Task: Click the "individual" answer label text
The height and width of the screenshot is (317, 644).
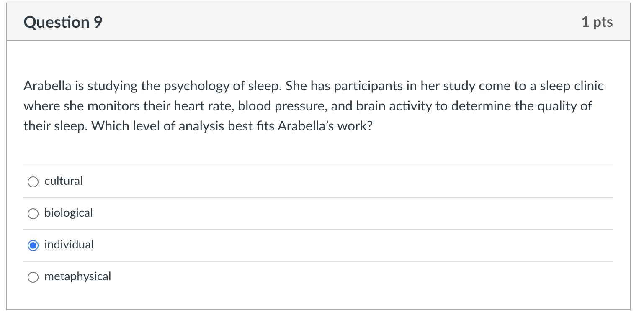Action: (x=69, y=245)
